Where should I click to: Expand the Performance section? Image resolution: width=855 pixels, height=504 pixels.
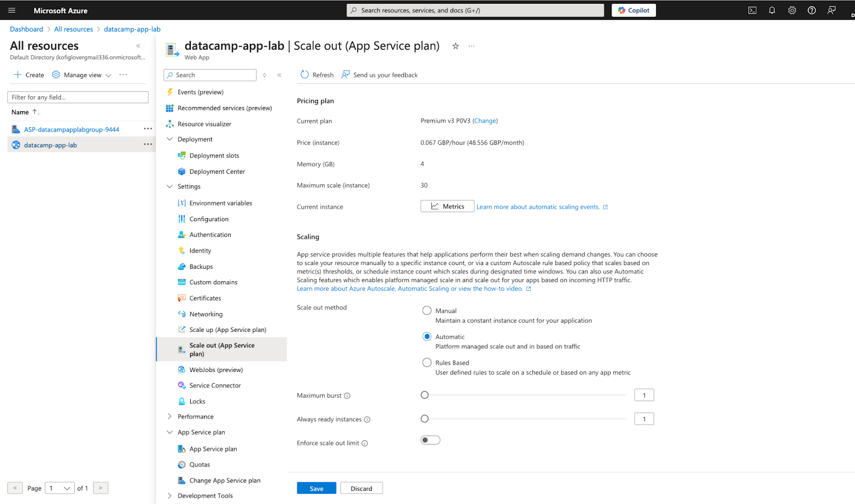(x=169, y=416)
